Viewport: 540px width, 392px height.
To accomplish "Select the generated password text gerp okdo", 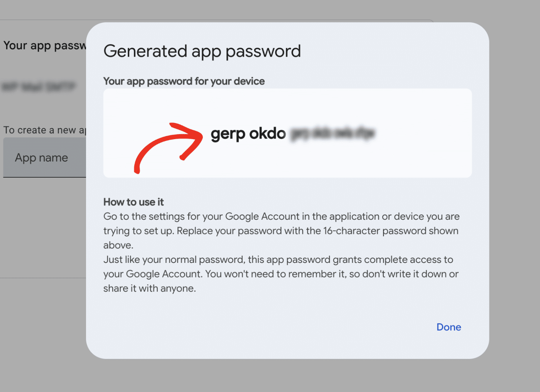I will pyautogui.click(x=248, y=134).
